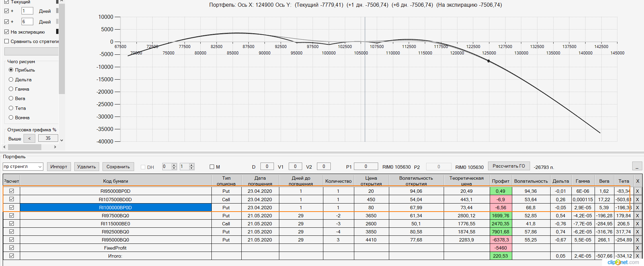Uncheck Расчет for row RI95000BP0D
This screenshot has height=266, width=644.
tap(11, 191)
